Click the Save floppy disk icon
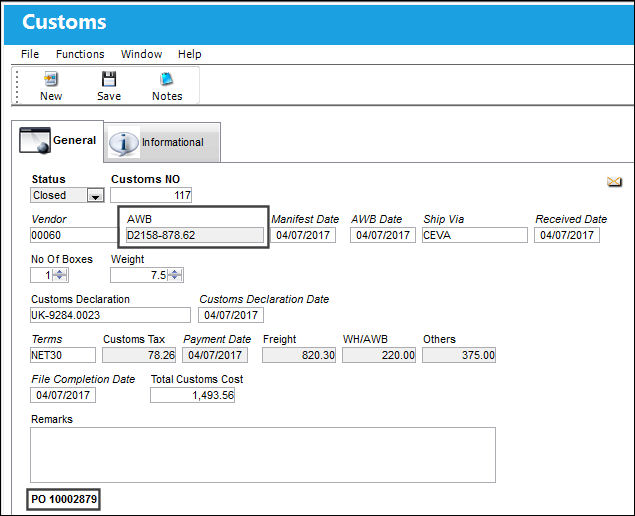Screen dimensions: 635x516 coord(109,79)
